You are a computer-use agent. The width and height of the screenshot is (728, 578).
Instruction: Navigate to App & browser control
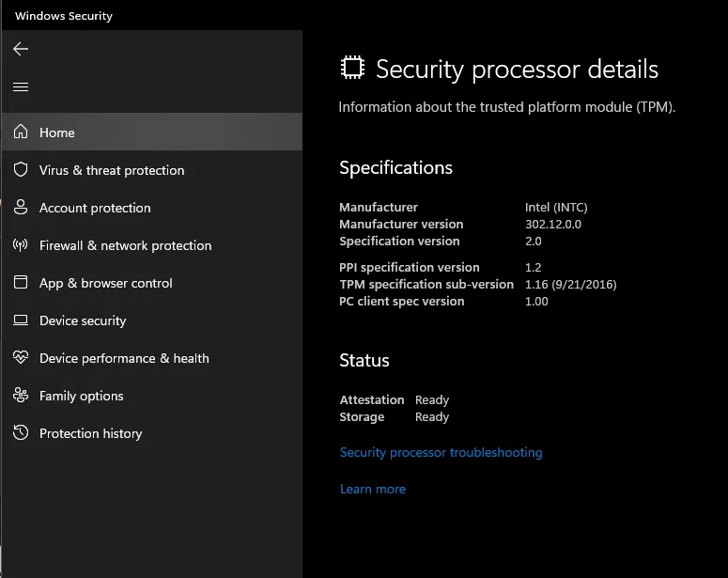(x=152, y=283)
